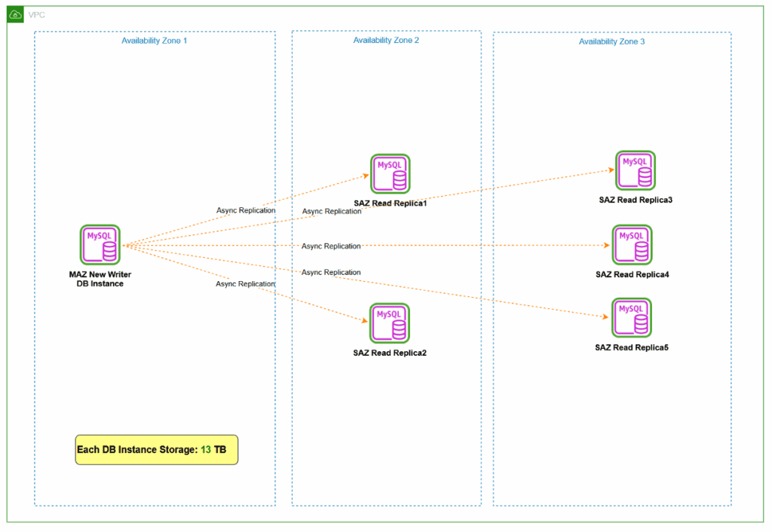
Task: Select the SAZ Read Replica4 label
Action: click(633, 274)
